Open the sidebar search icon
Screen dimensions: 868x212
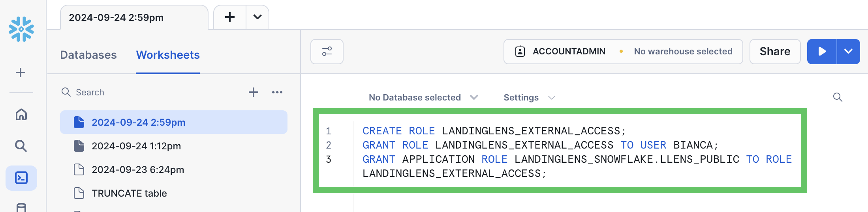click(21, 146)
